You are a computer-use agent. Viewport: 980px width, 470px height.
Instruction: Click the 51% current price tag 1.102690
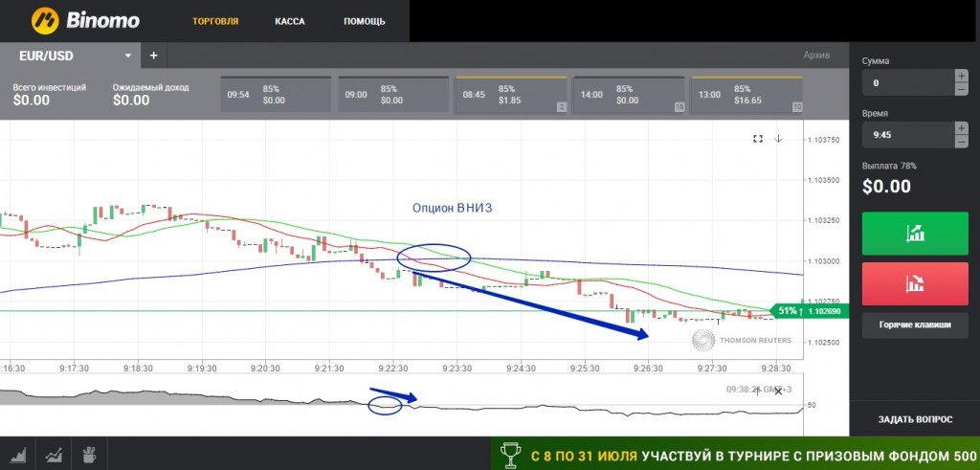(x=810, y=311)
